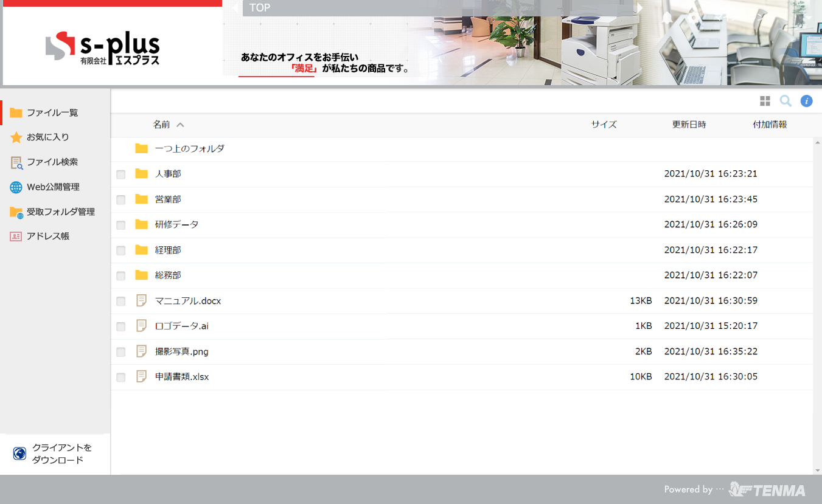Image resolution: width=822 pixels, height=504 pixels.
Task: Switch to grid view icon
Action: click(x=765, y=101)
